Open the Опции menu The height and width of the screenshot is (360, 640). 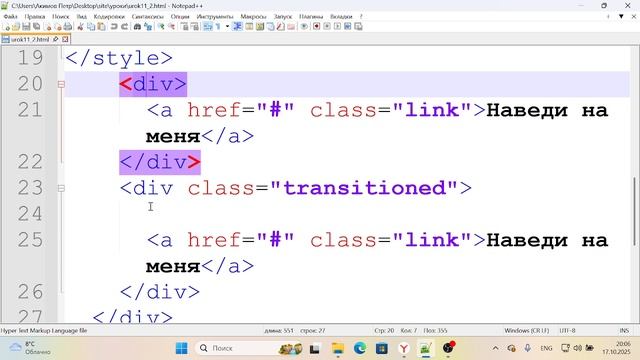[x=180, y=17]
